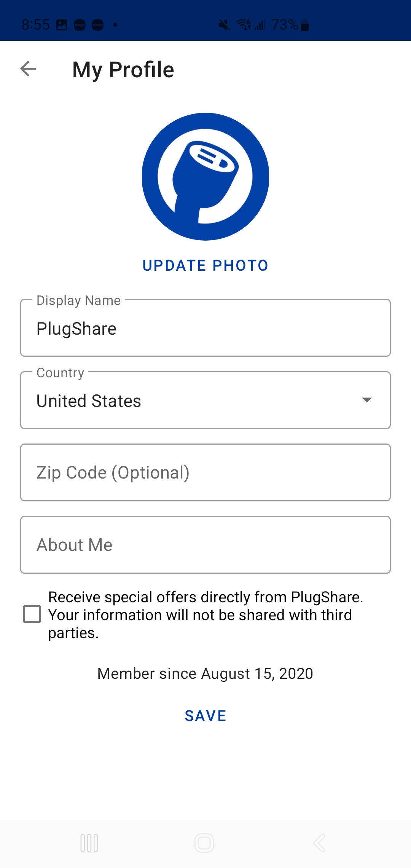Tap the muted sound status icon

coord(225,25)
